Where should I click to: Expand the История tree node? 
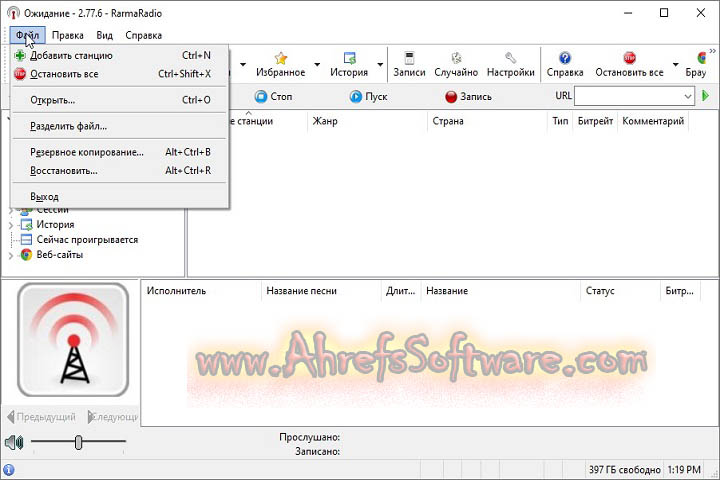[11, 225]
